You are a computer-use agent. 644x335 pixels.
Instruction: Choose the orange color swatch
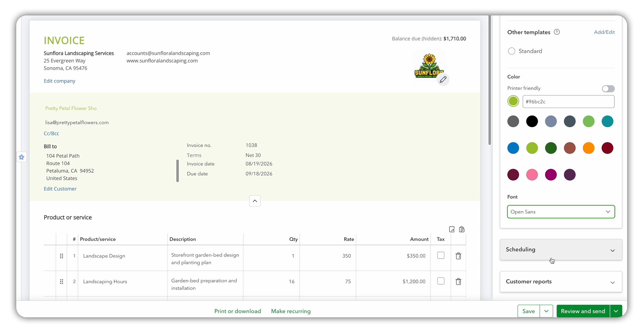pyautogui.click(x=589, y=148)
